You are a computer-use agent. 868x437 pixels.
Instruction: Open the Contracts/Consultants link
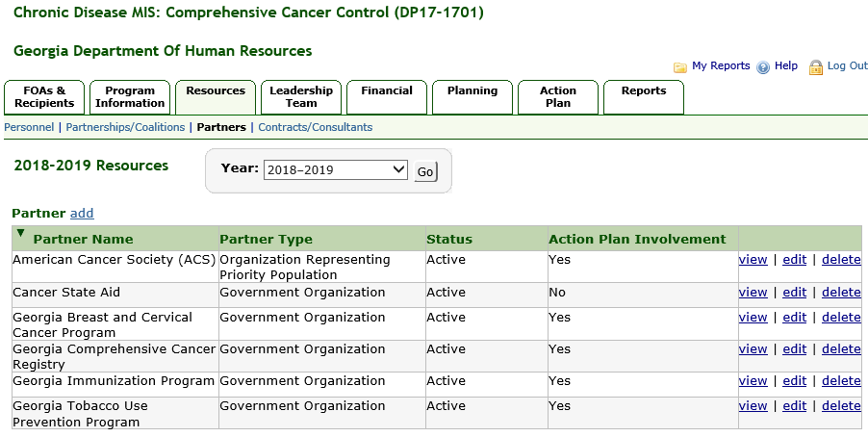[x=315, y=127]
